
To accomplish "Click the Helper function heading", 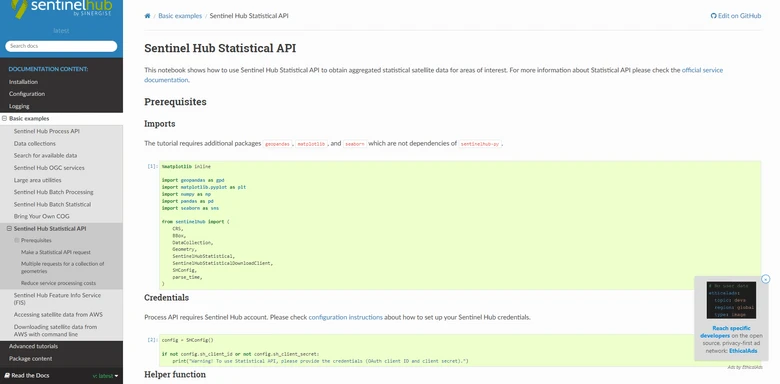I will [x=175, y=374].
